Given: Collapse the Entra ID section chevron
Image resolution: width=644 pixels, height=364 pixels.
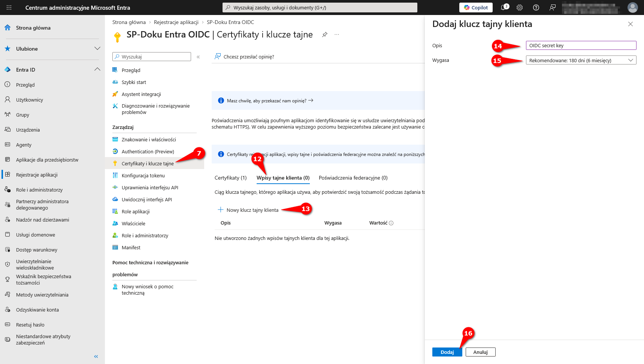Looking at the screenshot, I should (x=97, y=69).
